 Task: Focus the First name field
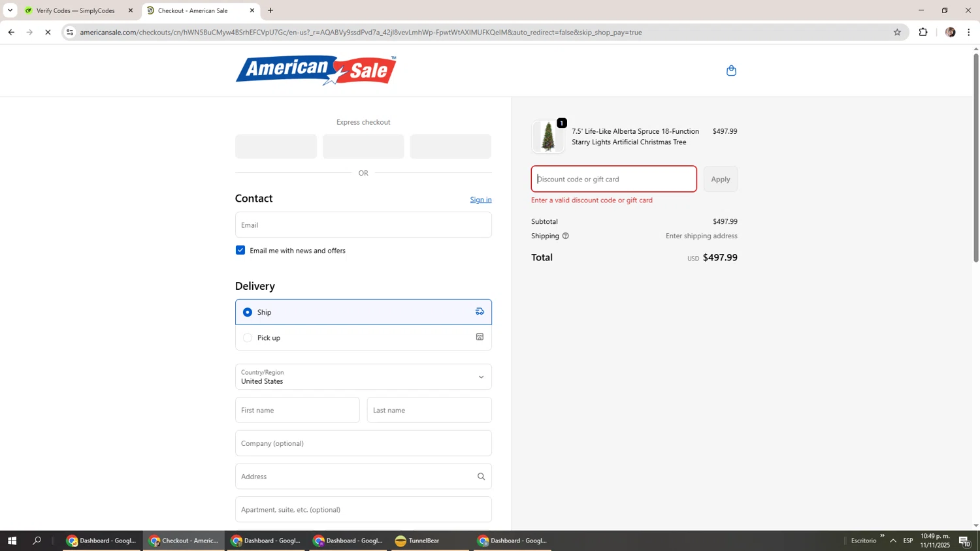[297, 410]
